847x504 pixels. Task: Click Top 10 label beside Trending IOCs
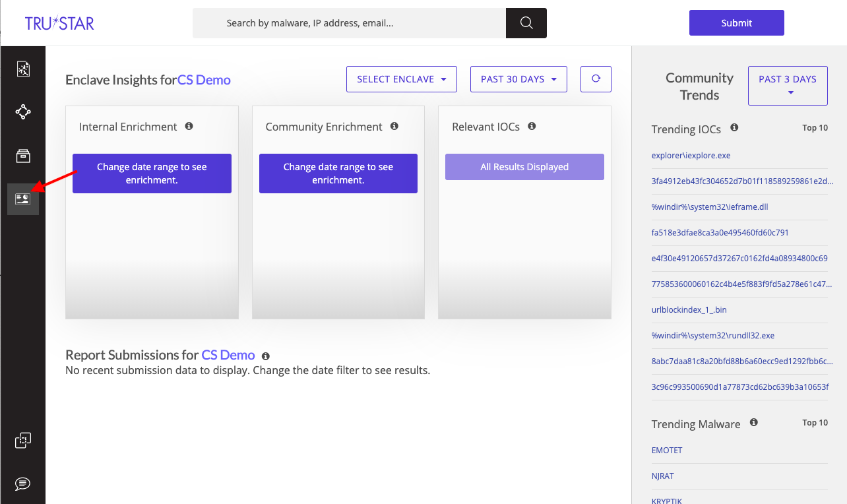tap(815, 128)
